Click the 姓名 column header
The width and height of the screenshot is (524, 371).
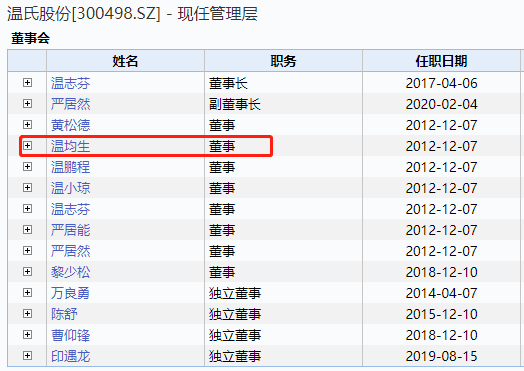[x=125, y=61]
